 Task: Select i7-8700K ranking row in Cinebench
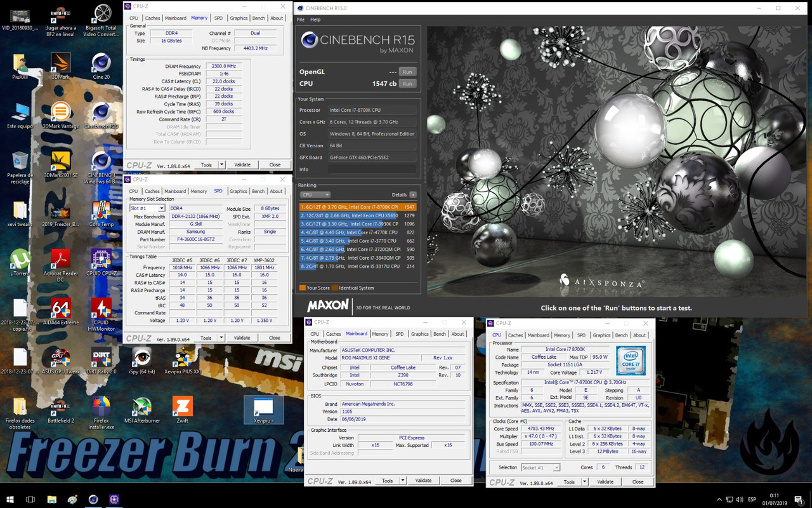pos(358,207)
